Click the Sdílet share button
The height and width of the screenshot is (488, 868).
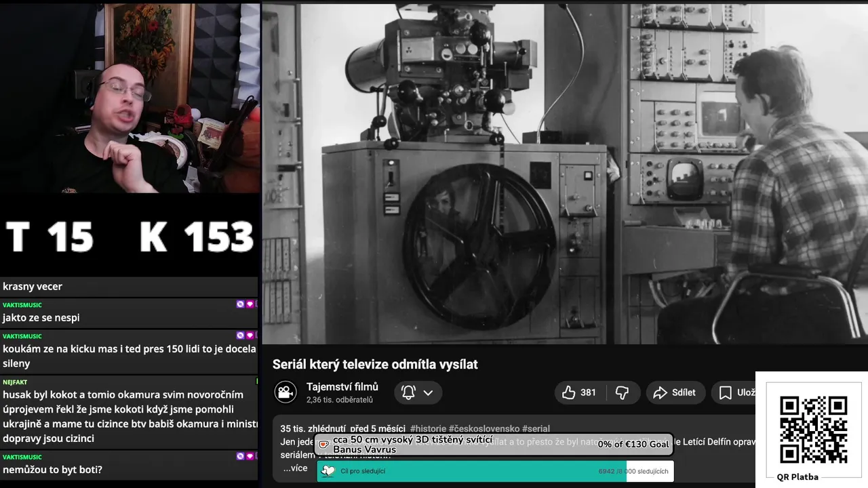point(675,392)
